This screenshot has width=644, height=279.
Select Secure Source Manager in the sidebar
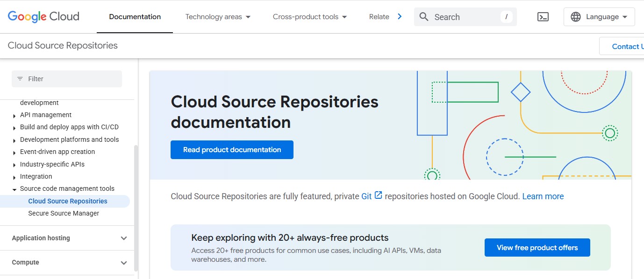(64, 213)
